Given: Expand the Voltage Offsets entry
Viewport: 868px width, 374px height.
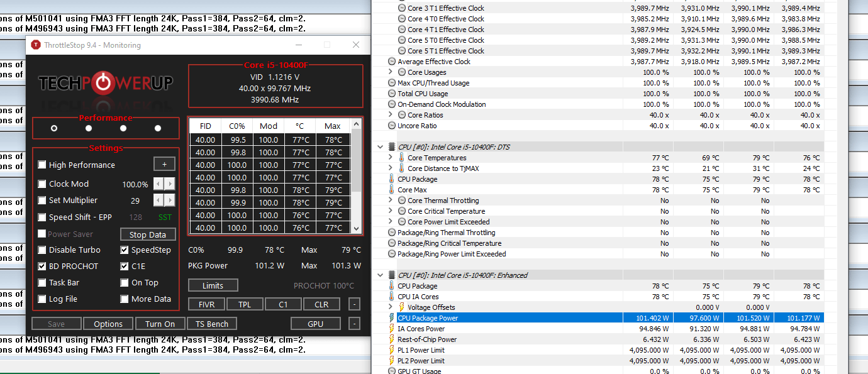Looking at the screenshot, I should coord(390,307).
